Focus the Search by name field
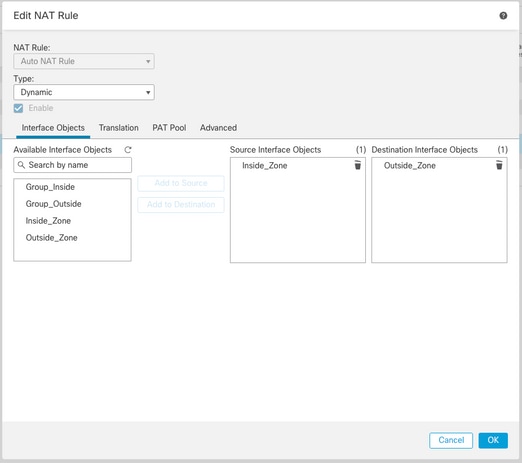This screenshot has height=463, width=522. coord(72,165)
